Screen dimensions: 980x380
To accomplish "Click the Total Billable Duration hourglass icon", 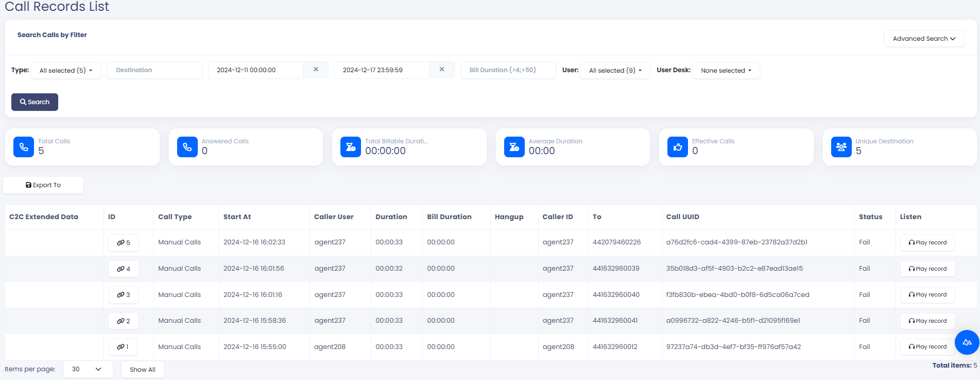I will coord(351,147).
